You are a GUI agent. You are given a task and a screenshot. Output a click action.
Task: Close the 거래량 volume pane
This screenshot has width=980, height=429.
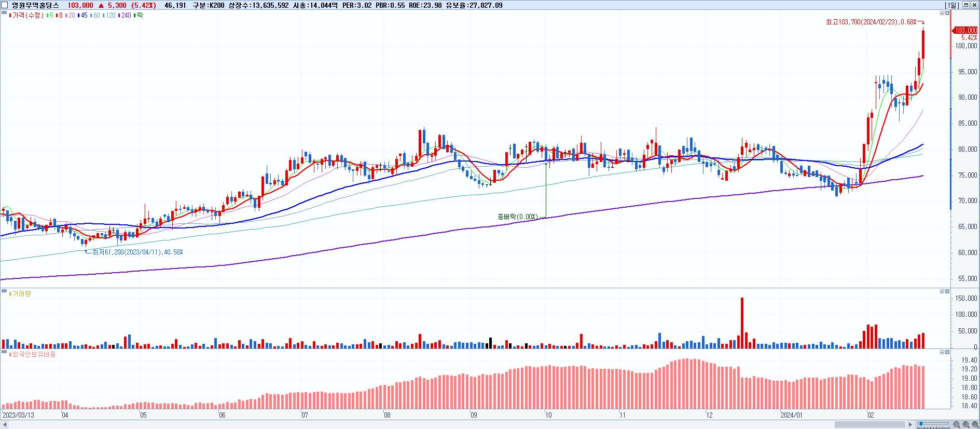click(x=947, y=291)
